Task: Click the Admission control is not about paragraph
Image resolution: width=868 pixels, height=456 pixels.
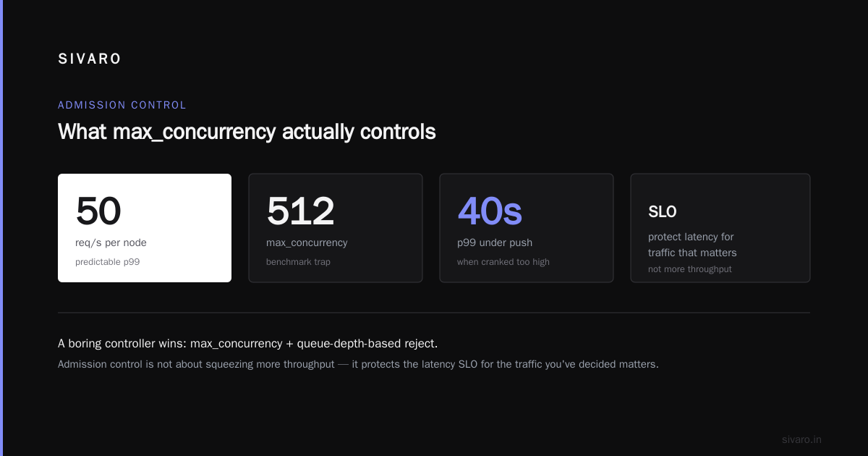Action: point(358,364)
